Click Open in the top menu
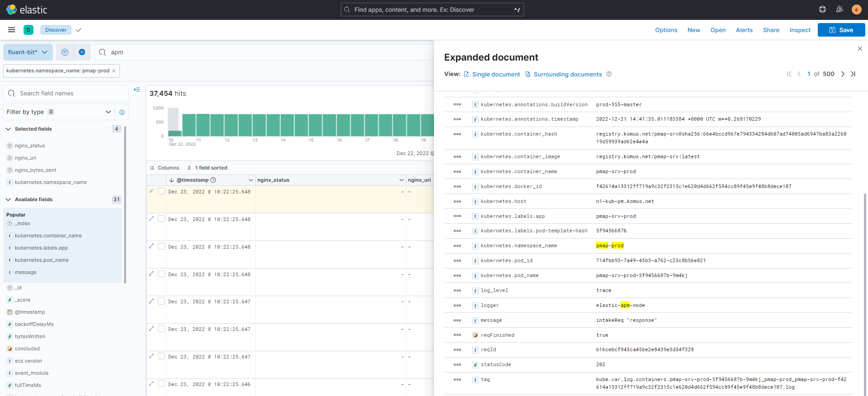Image resolution: width=868 pixels, height=396 pixels. pos(718,30)
